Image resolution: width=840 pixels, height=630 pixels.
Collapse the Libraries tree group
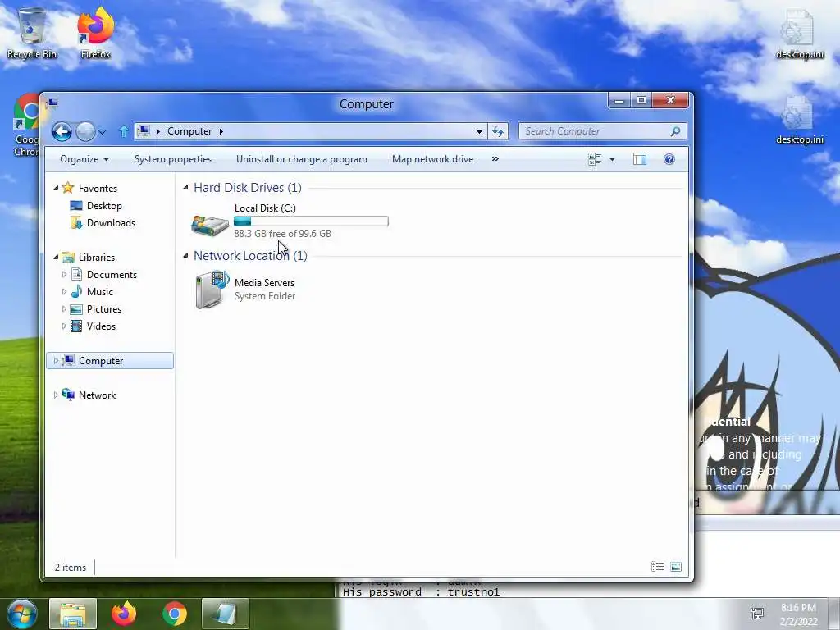56,257
